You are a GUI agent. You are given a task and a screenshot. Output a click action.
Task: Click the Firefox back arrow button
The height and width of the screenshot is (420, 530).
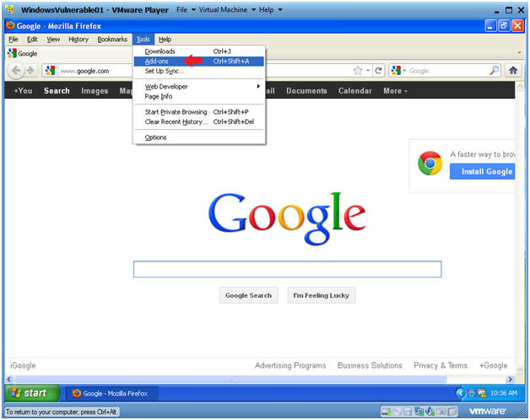click(x=15, y=70)
